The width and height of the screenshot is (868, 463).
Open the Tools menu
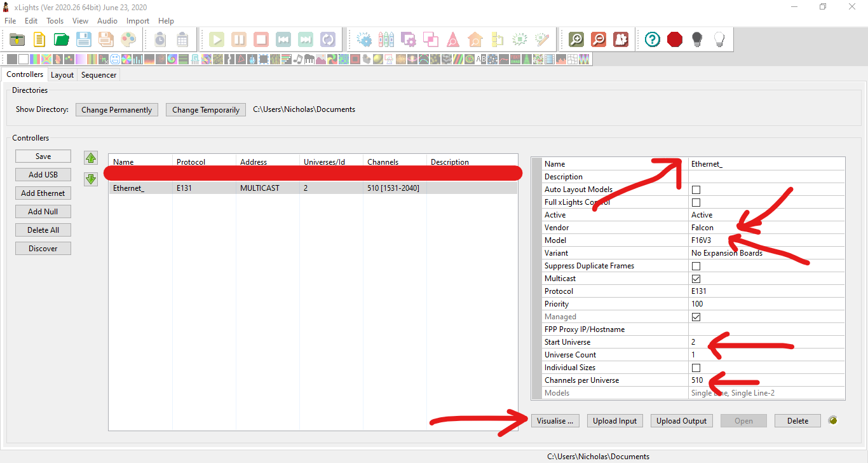pyautogui.click(x=55, y=21)
